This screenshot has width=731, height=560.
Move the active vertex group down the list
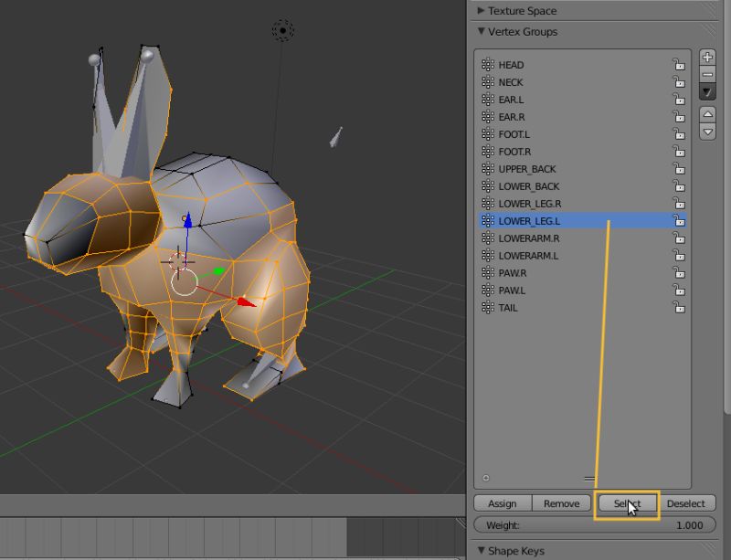[x=708, y=132]
